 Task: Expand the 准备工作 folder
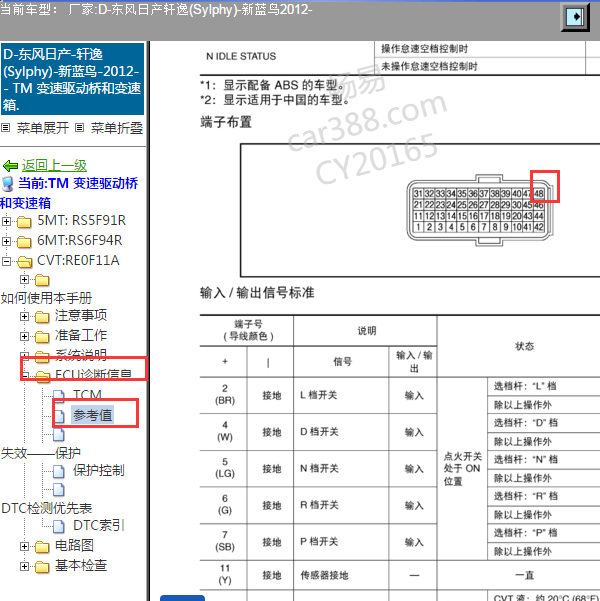click(25, 336)
